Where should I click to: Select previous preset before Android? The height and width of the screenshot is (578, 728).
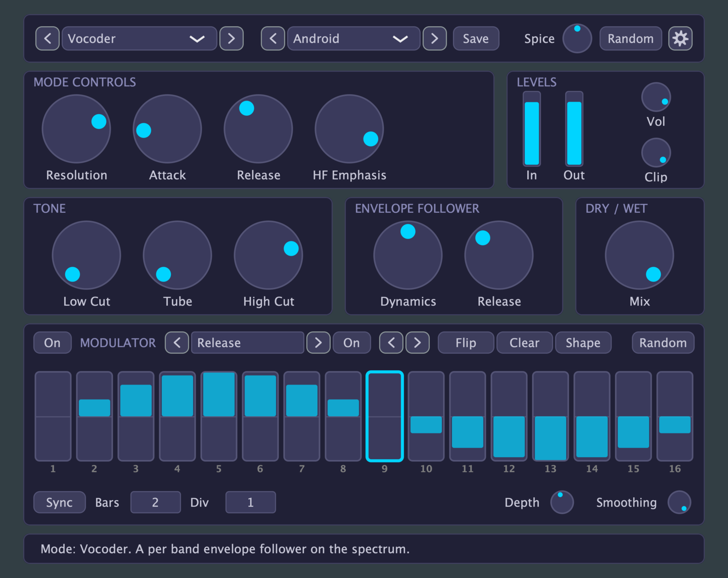click(273, 38)
